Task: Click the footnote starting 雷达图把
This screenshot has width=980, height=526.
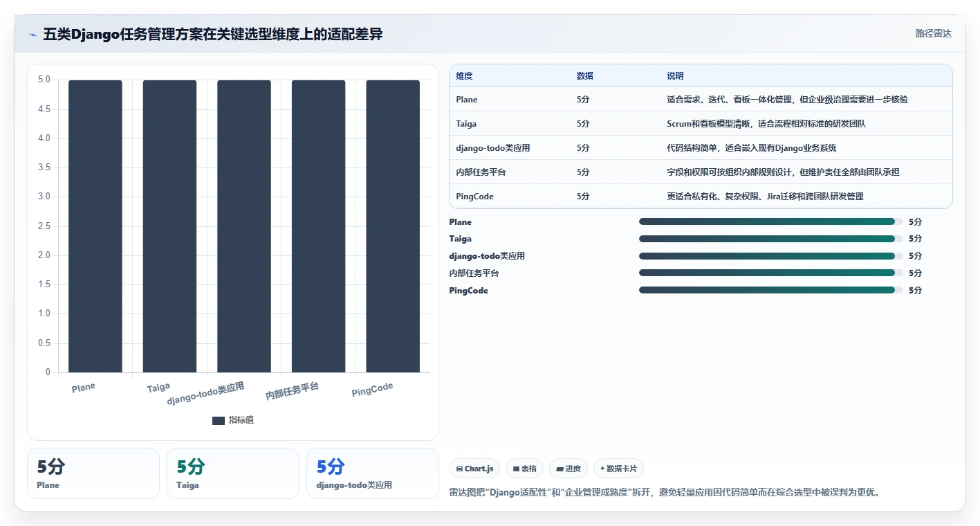Action: click(x=664, y=493)
